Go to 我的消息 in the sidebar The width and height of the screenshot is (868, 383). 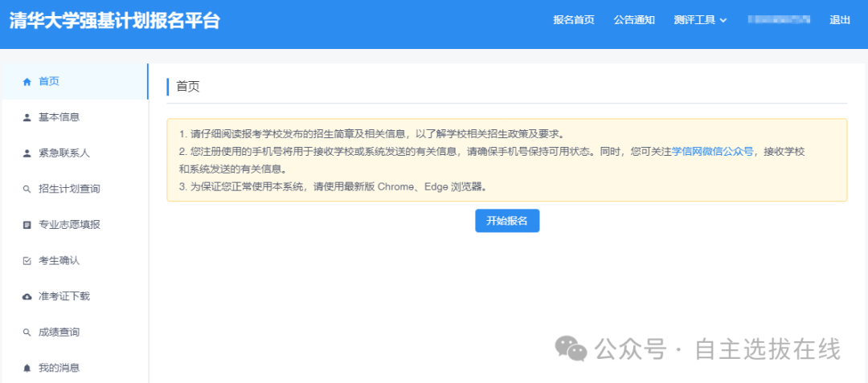tap(75, 368)
